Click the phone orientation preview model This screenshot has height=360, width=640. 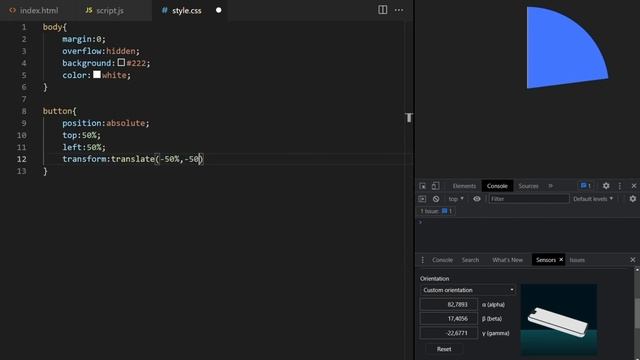558,322
